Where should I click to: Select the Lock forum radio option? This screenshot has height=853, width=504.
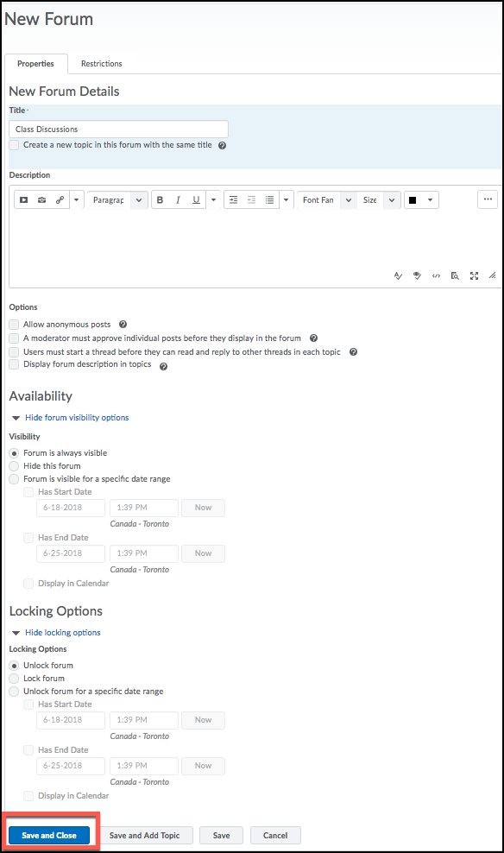14,679
